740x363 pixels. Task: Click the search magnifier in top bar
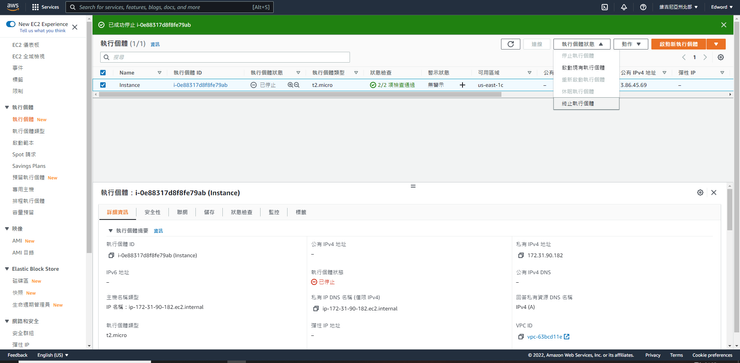click(x=73, y=7)
